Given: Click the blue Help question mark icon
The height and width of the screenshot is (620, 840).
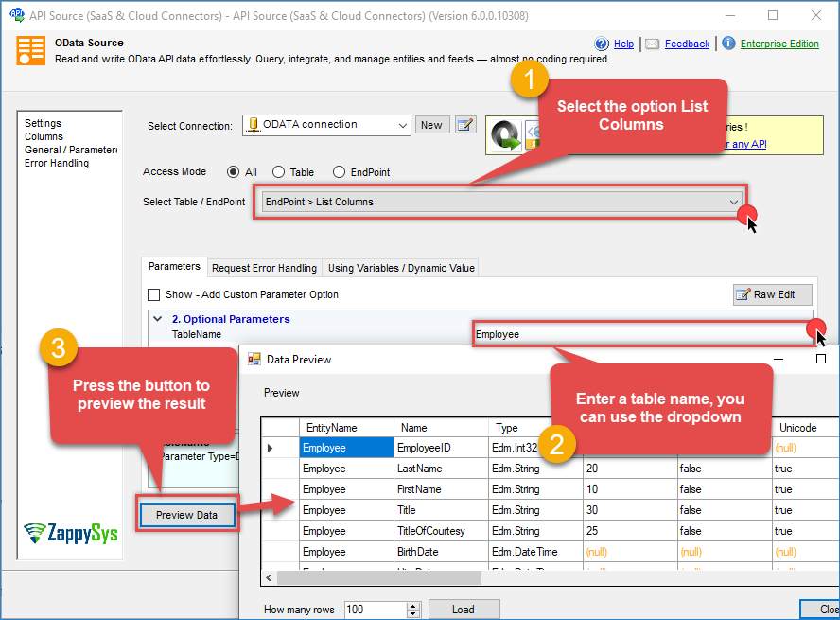Looking at the screenshot, I should click(x=602, y=44).
